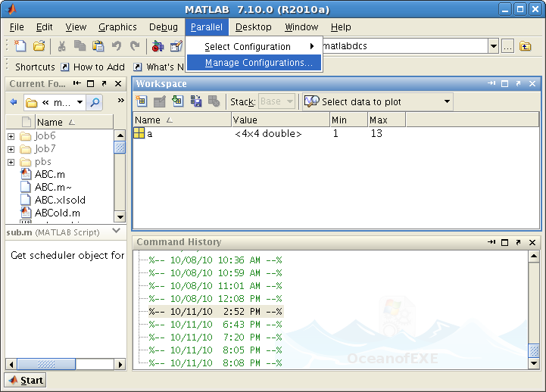Minimize the Current Folder panel
Screen dimensions: 546x392
pyautogui.click(x=77, y=83)
